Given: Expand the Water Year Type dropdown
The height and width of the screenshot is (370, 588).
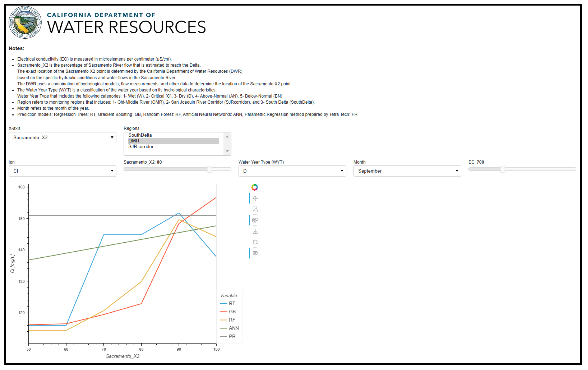Looking at the screenshot, I should point(292,171).
